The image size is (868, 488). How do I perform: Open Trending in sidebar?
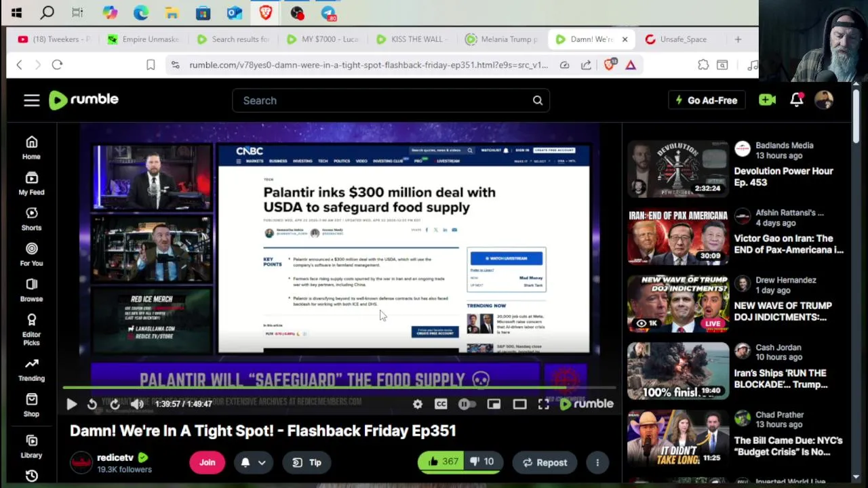tap(31, 370)
